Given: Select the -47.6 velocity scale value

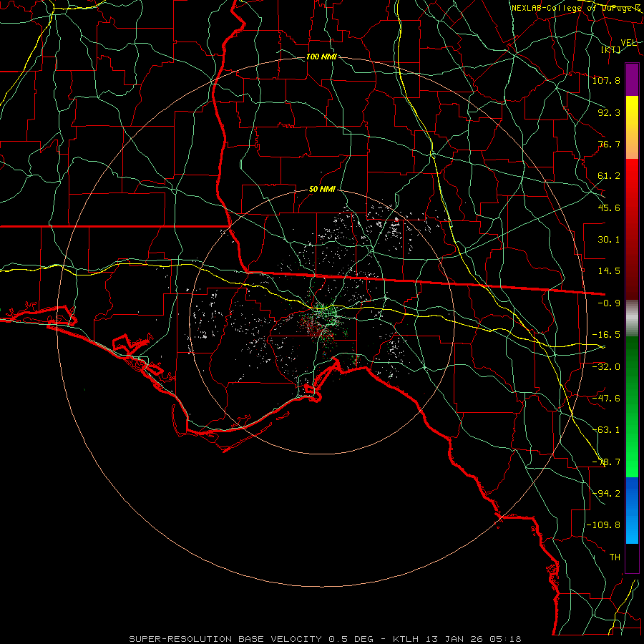Looking at the screenshot, I should tap(606, 399).
